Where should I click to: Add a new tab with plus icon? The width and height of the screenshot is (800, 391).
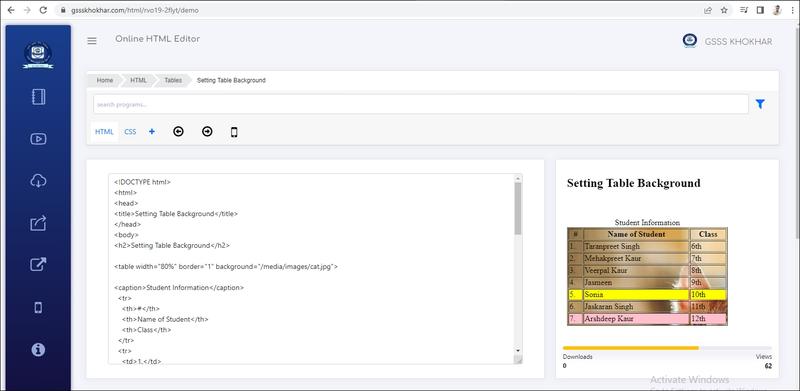click(152, 132)
